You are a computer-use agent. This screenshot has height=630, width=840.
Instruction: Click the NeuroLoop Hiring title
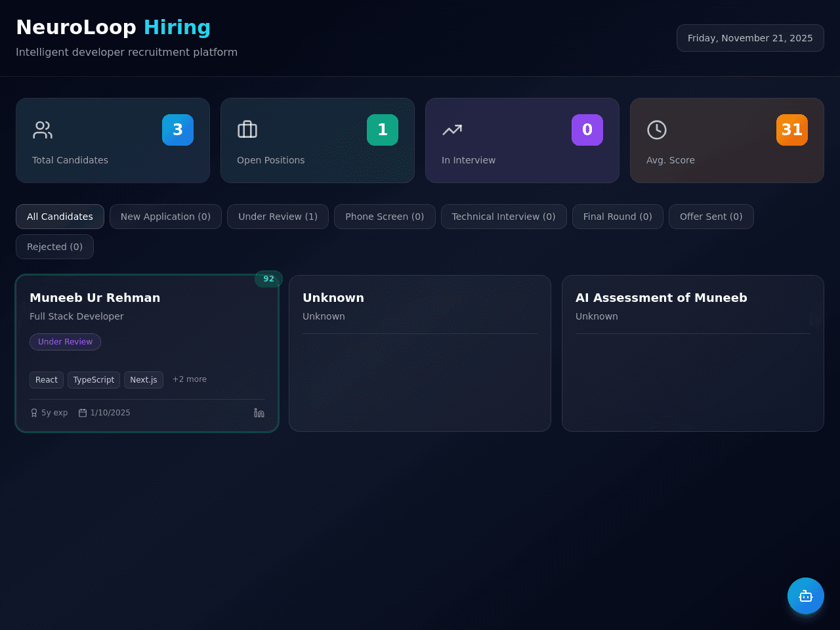114,28
